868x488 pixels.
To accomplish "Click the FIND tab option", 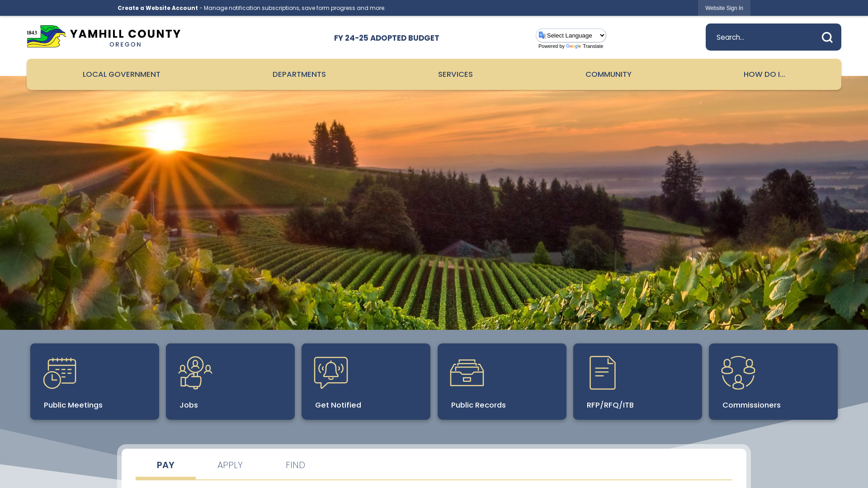I will click(295, 466).
